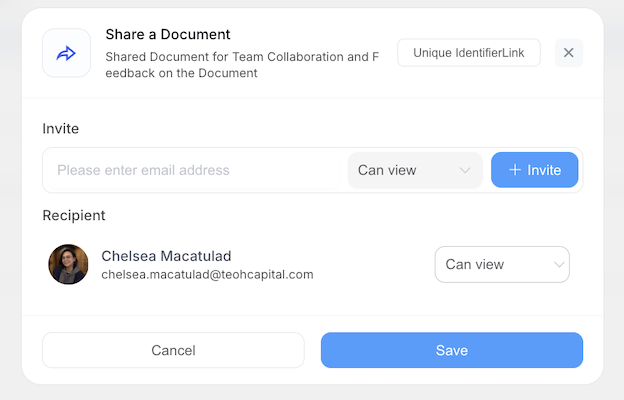Select the recipient name Chelsea Macatulad
Image resolution: width=624 pixels, height=400 pixels.
pos(166,256)
